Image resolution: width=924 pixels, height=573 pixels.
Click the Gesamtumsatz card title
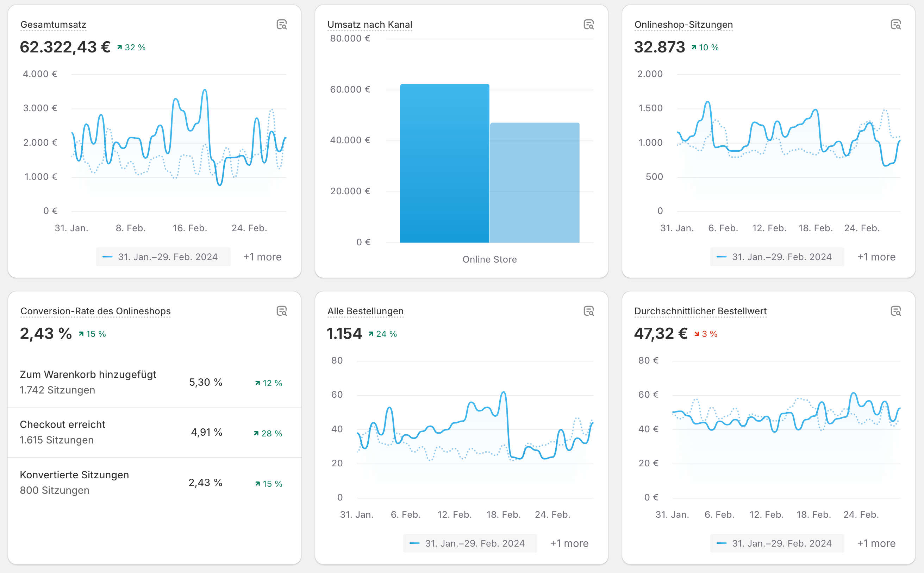tap(54, 25)
